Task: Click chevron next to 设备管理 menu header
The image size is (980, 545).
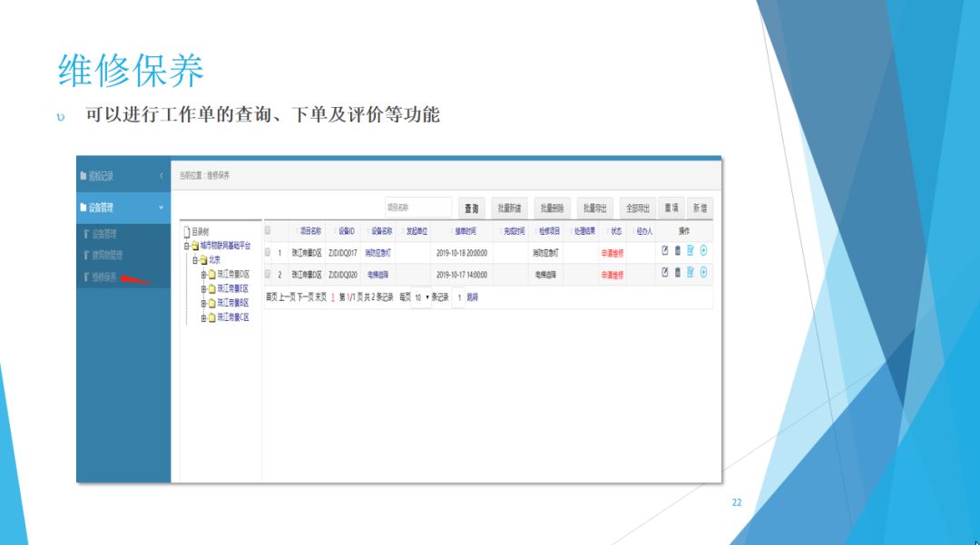Action: pos(162,208)
